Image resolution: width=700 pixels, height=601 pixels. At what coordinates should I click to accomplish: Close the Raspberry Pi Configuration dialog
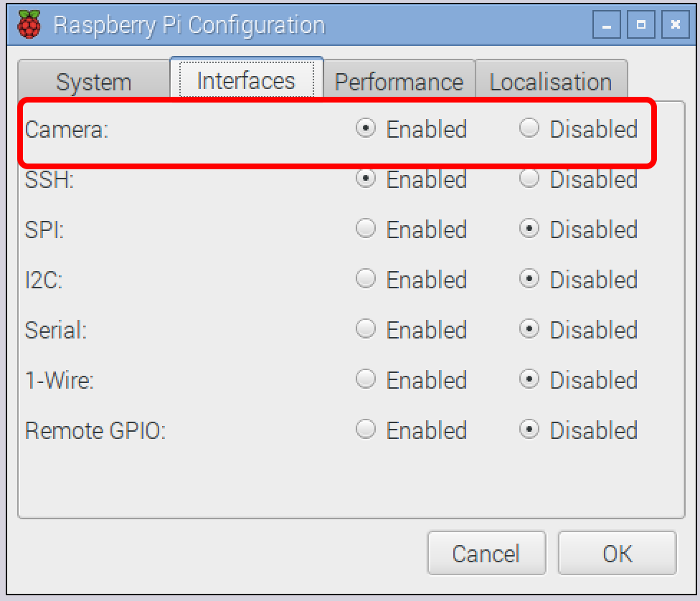675,26
